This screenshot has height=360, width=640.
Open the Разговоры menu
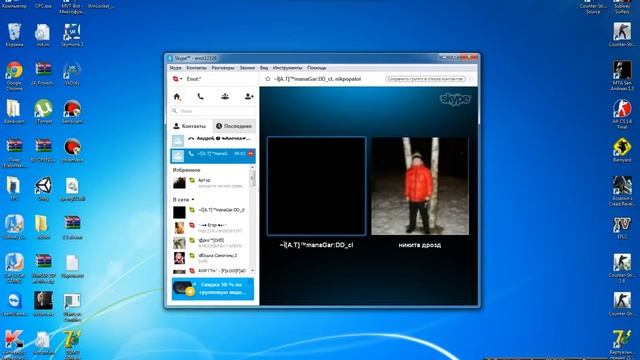tap(223, 68)
